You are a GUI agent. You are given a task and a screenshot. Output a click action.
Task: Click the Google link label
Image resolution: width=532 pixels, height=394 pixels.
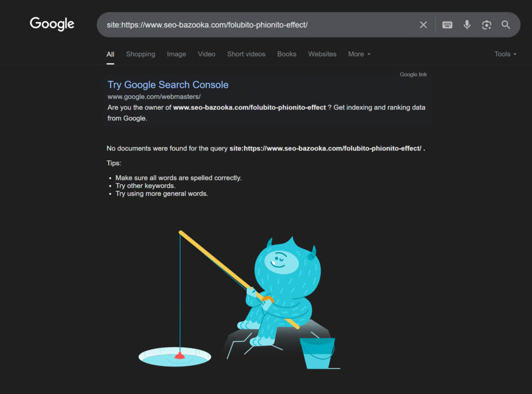coord(413,75)
